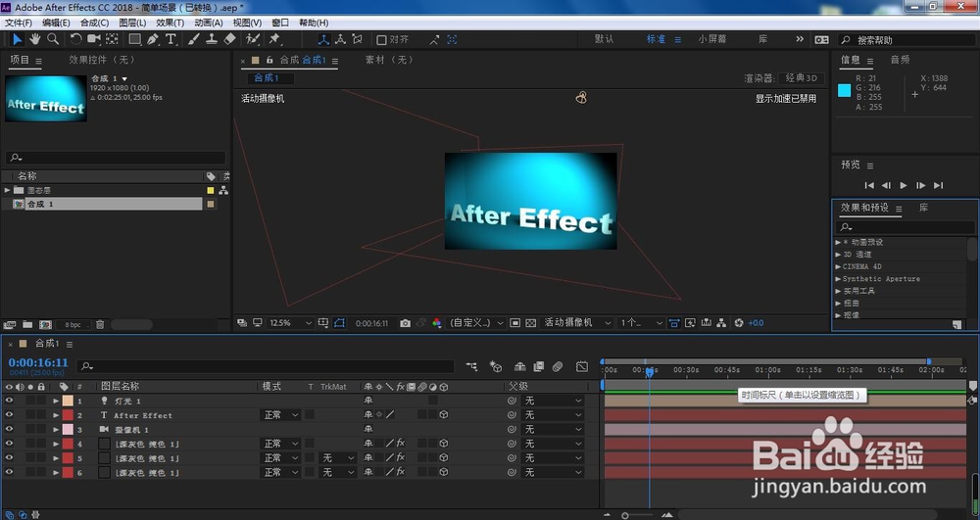The image size is (980, 520).
Task: Switch to the 小屏幕 workspace
Action: tap(711, 39)
